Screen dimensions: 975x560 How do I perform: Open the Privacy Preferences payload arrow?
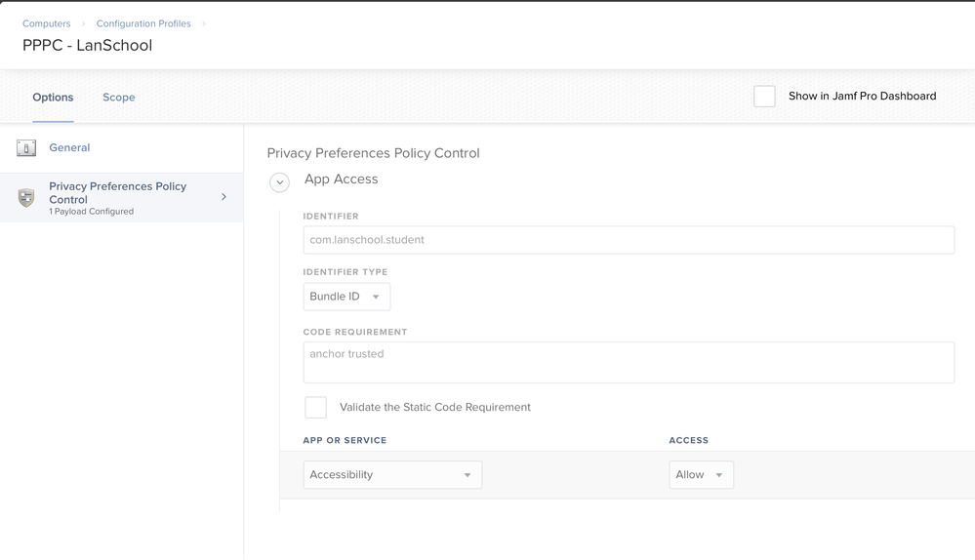click(x=223, y=197)
